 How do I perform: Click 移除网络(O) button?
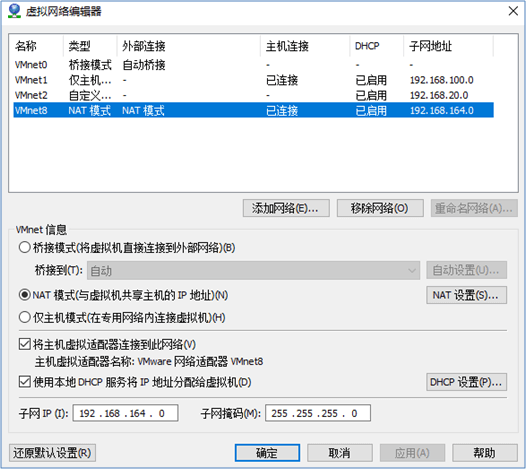(380, 208)
